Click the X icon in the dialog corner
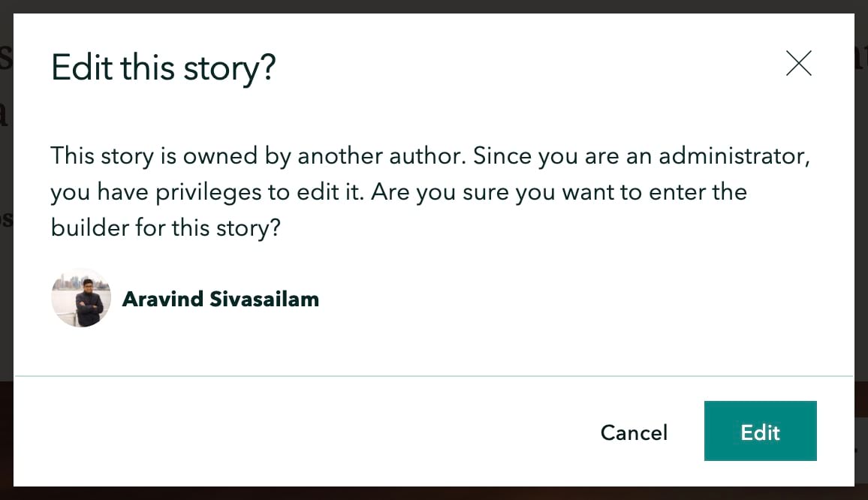 point(798,64)
